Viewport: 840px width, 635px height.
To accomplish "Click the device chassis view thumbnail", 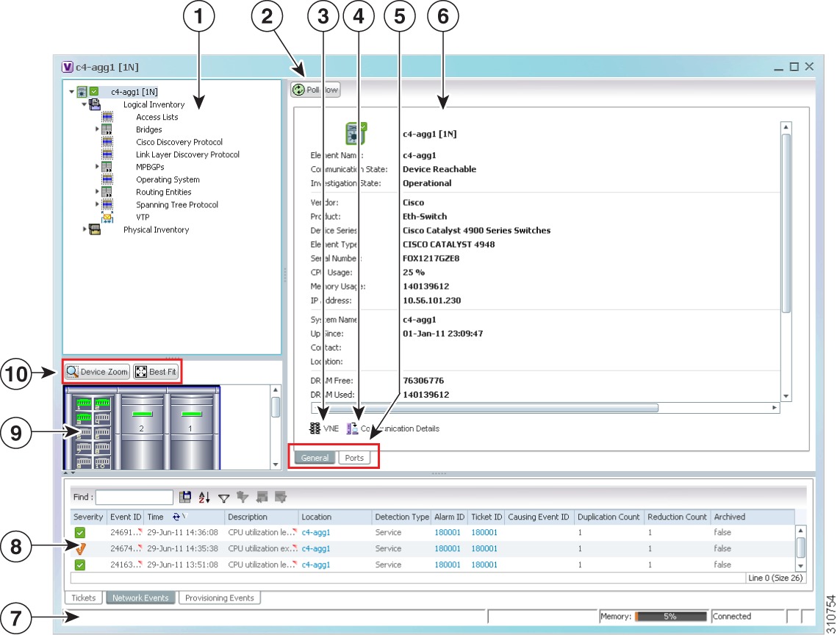I will click(x=142, y=427).
